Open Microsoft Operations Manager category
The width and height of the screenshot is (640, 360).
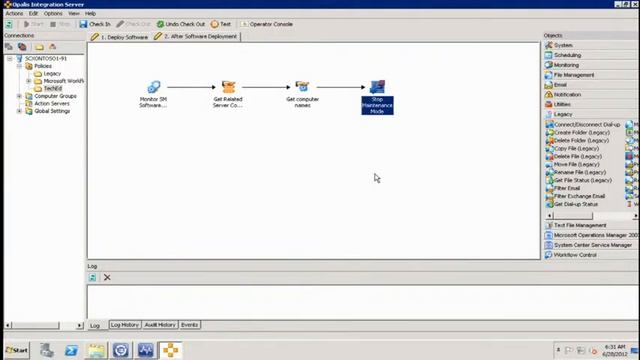tap(591, 235)
